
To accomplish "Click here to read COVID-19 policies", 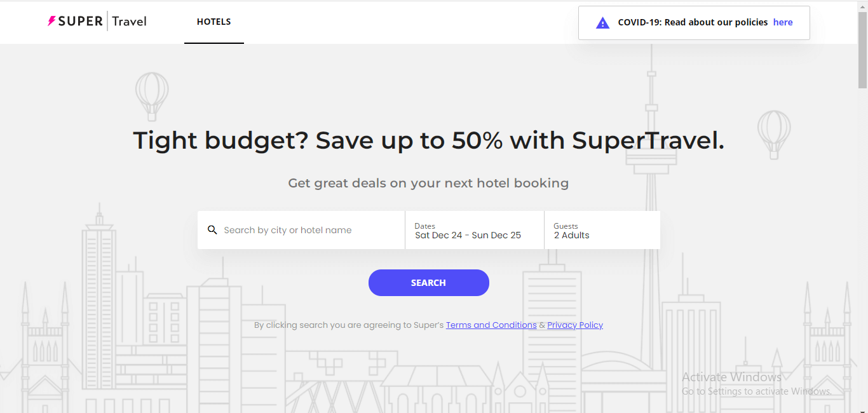I will (x=783, y=22).
